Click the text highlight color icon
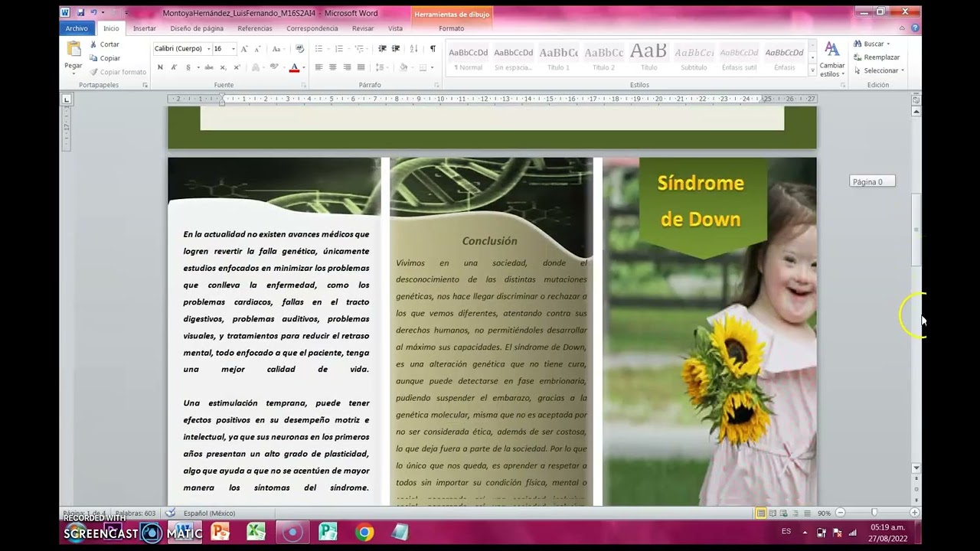Screen dimensions: 980x551 (273, 67)
